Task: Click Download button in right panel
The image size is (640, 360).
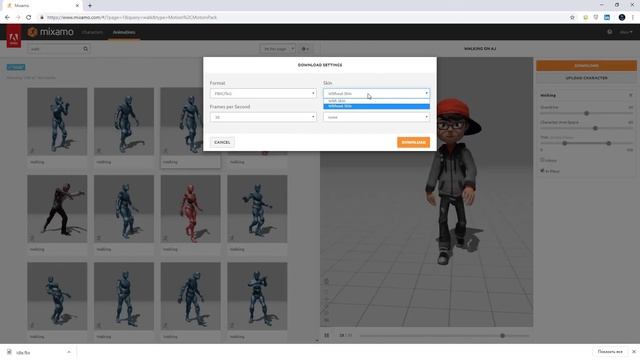Action: 586,66
